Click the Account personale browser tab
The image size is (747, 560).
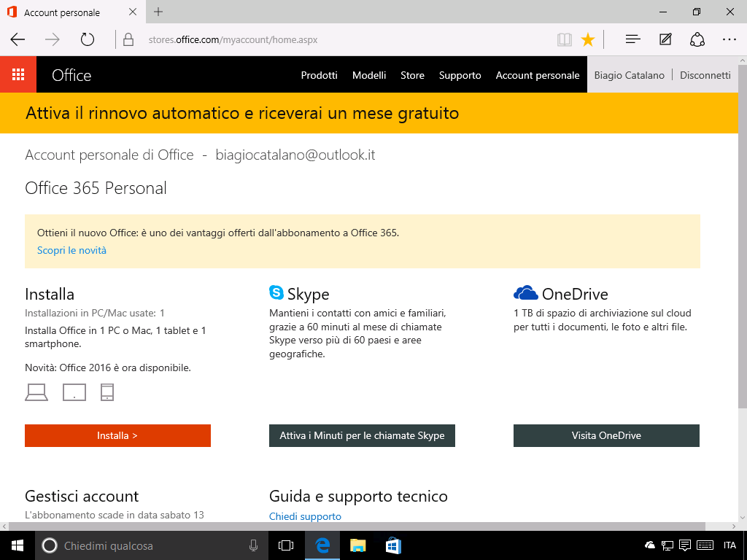coord(71,12)
